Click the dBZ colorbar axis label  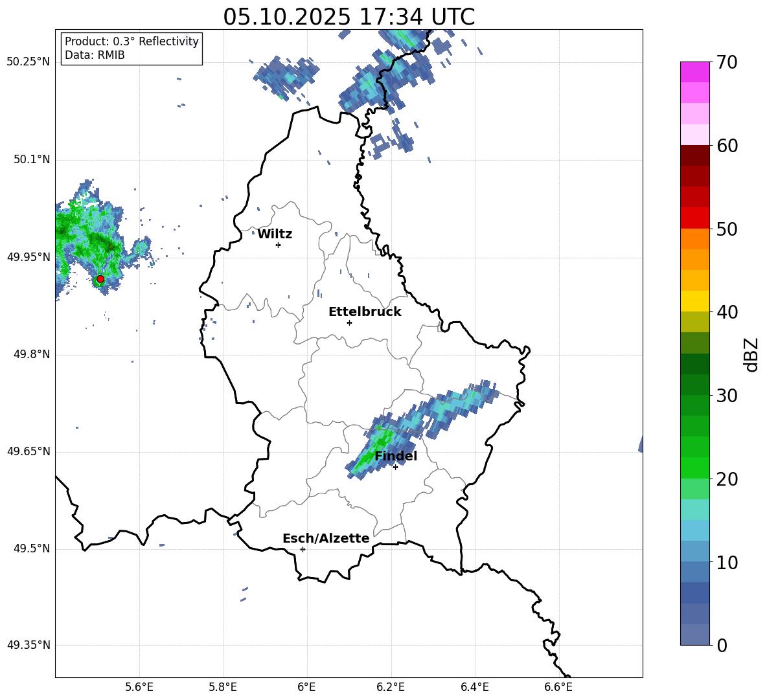tap(750, 354)
